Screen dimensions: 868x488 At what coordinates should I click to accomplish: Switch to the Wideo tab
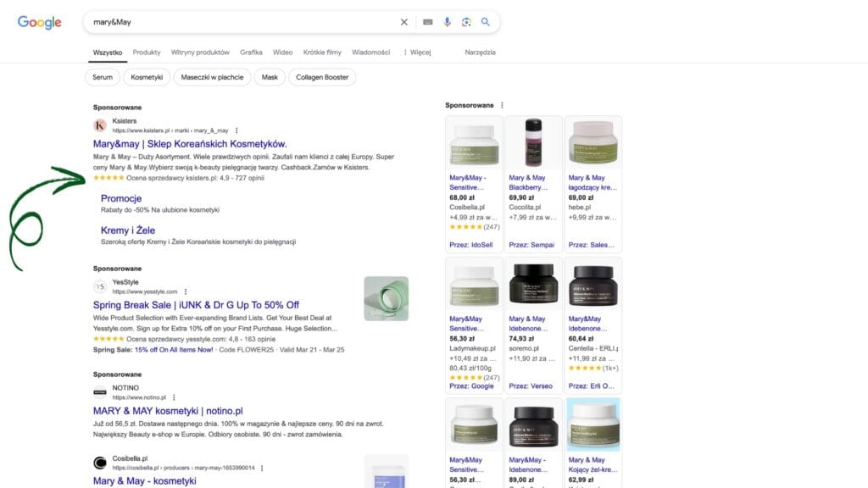(282, 52)
